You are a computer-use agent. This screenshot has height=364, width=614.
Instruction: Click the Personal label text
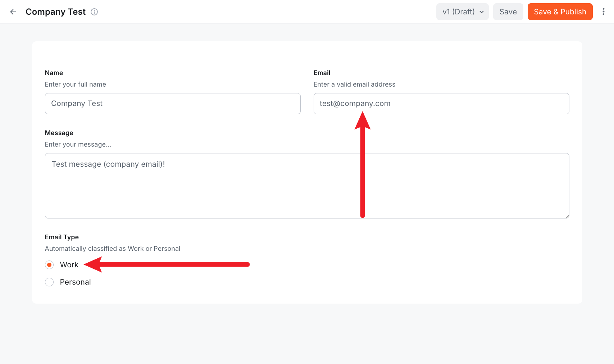click(x=75, y=282)
